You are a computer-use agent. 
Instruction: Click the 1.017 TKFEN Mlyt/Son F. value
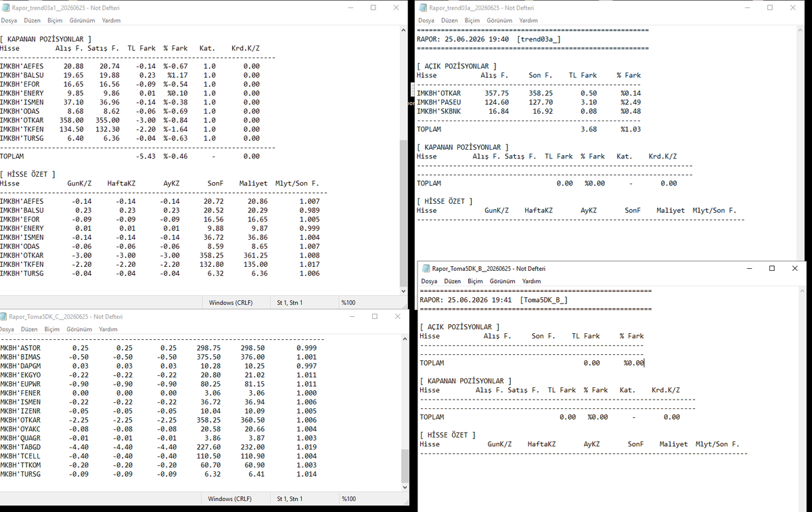[x=309, y=264]
